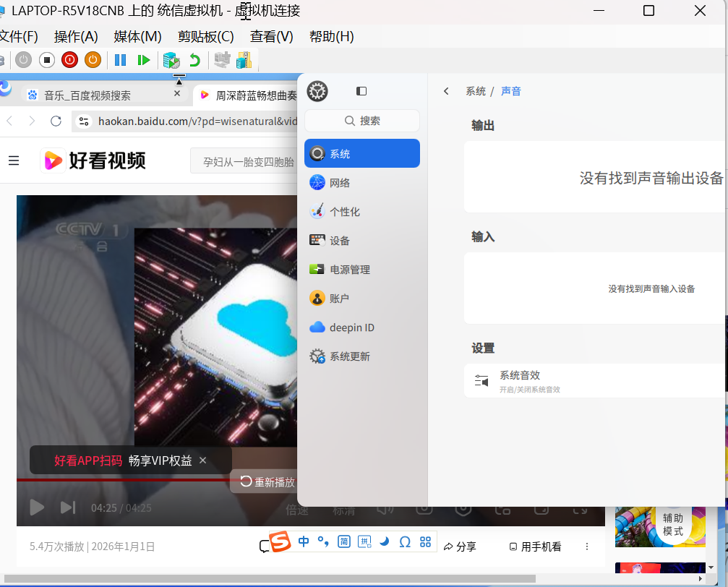Skip to next video with next button
728x587 pixels.
coord(68,507)
